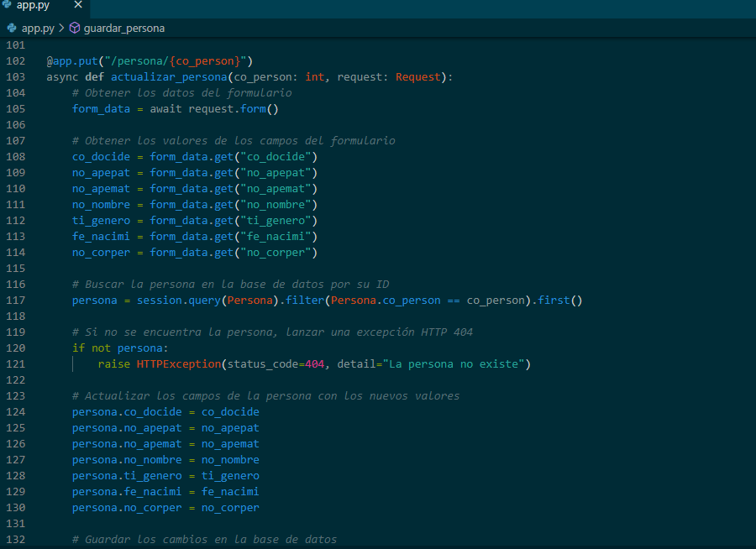The height and width of the screenshot is (549, 756).
Task: Click the breadcrumb chevron after app.py
Action: (61, 28)
